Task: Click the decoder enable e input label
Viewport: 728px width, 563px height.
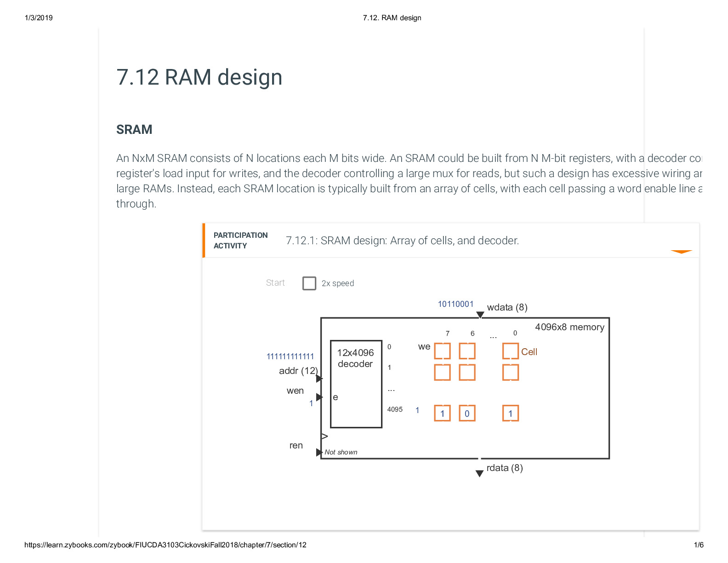Action: (x=336, y=397)
